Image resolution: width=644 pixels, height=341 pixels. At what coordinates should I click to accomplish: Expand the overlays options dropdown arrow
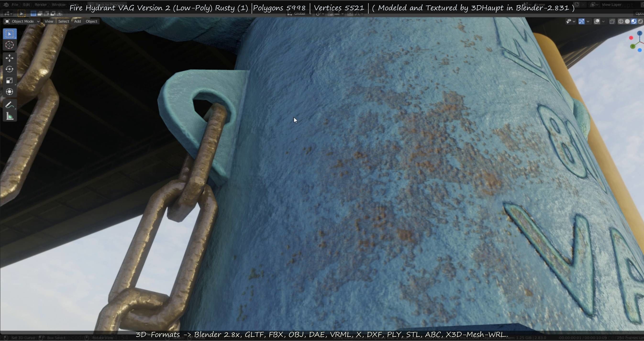click(603, 22)
